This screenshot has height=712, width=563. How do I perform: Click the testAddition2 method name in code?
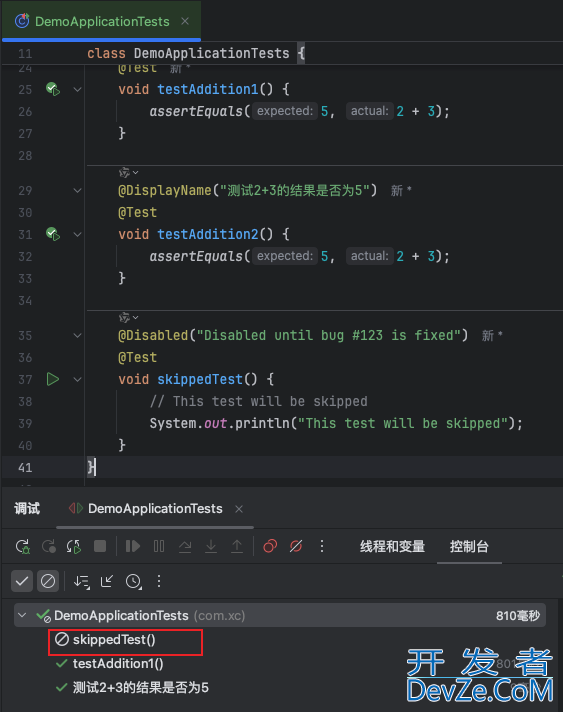click(207, 234)
